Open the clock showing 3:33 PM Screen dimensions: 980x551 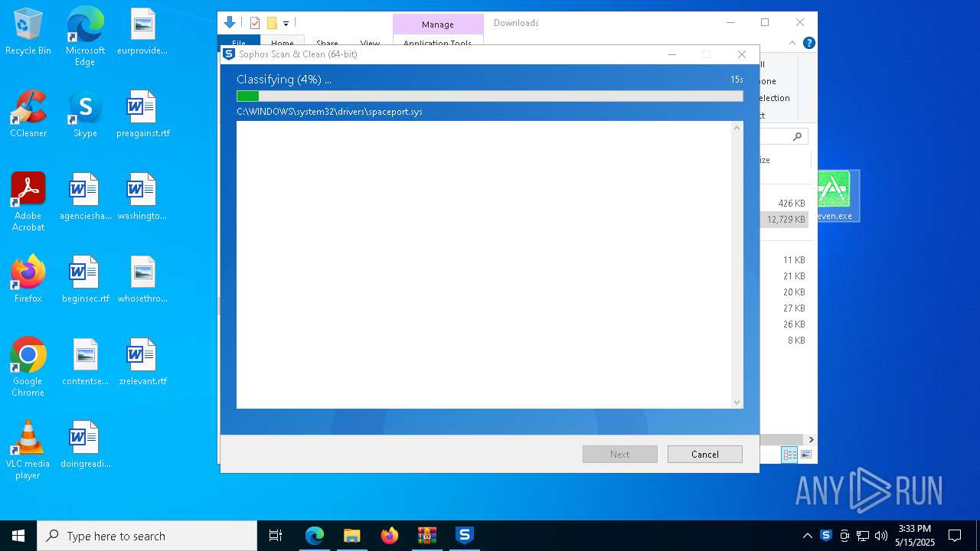pos(915,535)
